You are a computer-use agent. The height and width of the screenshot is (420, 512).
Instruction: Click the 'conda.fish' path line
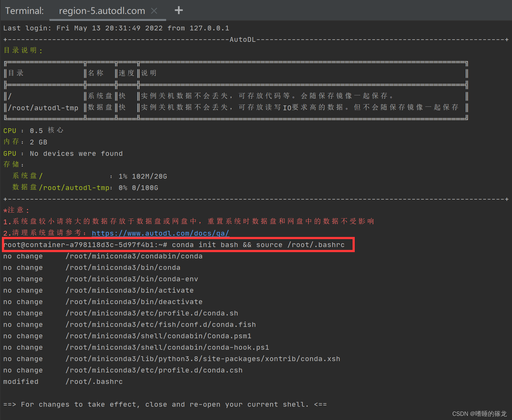tap(161, 325)
